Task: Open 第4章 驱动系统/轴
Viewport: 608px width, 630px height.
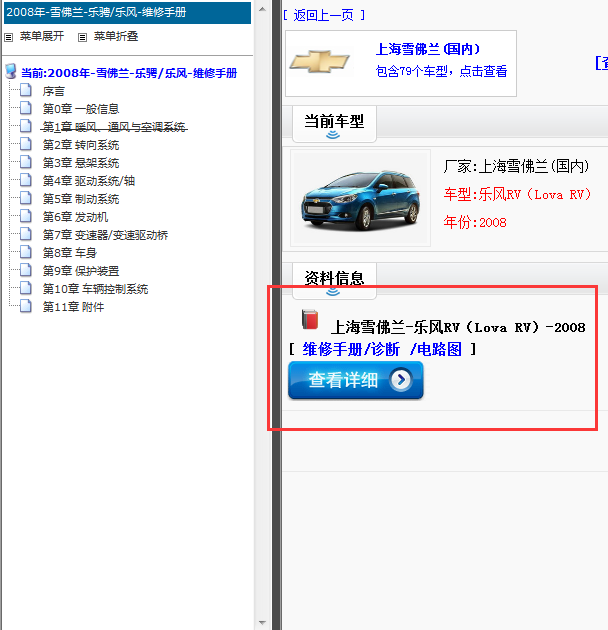Action: pos(88,181)
